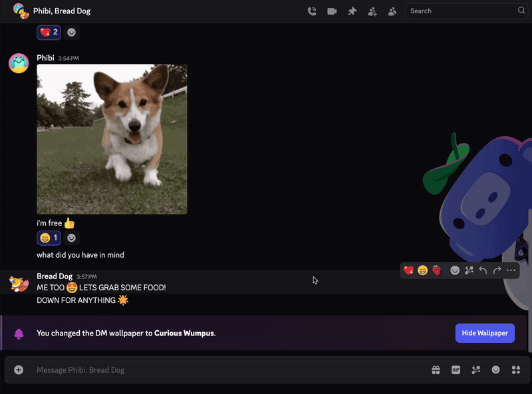
Task: Show the member list
Action: [392, 11]
